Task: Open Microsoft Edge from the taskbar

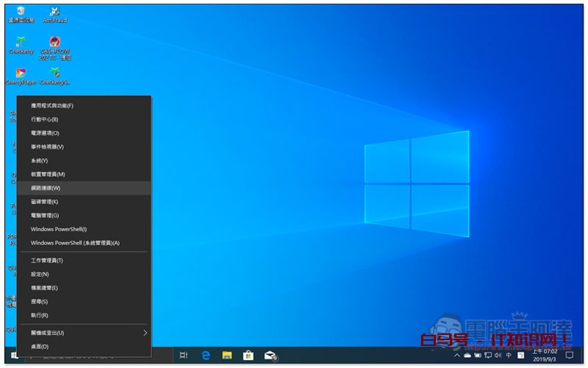Action: click(207, 355)
